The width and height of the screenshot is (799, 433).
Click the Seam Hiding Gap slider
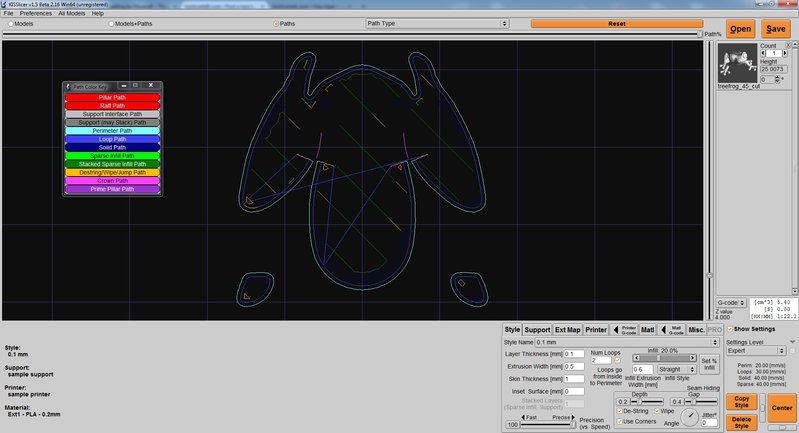click(x=701, y=402)
